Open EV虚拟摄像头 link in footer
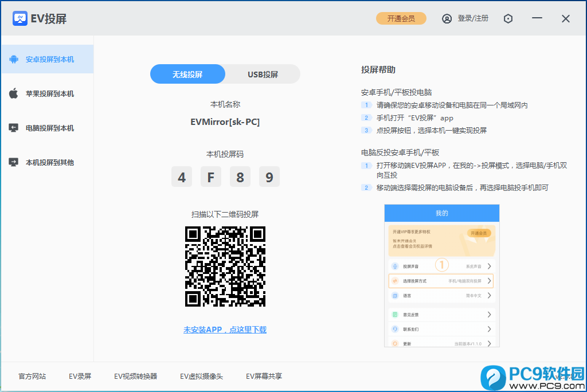Image resolution: width=587 pixels, height=392 pixels. pos(201,377)
